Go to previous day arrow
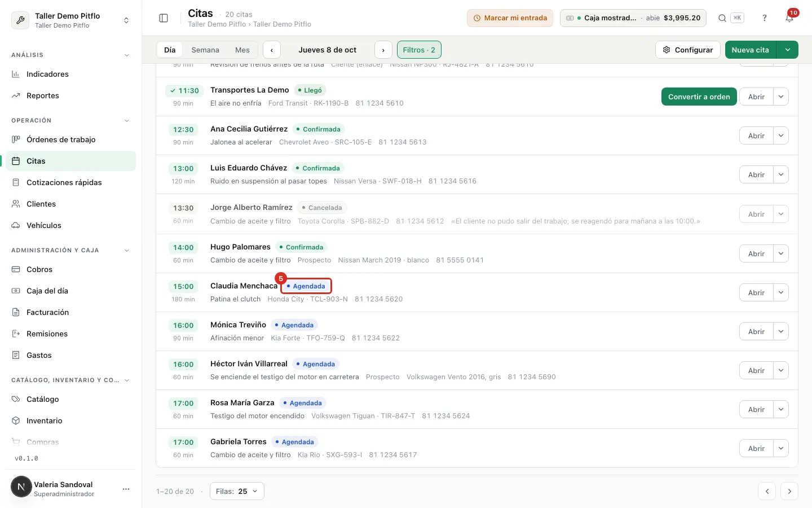 272,50
